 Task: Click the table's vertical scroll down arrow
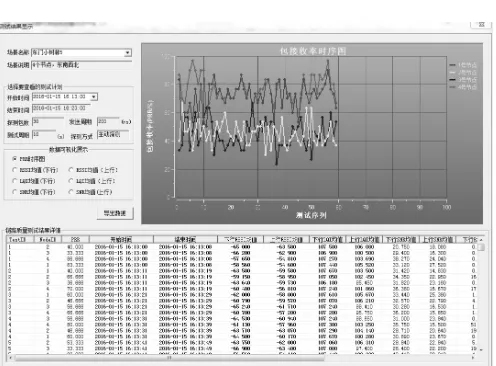(x=481, y=350)
